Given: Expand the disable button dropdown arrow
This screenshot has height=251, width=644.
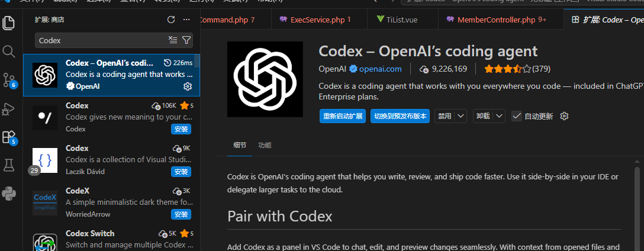Looking at the screenshot, I should 461,116.
